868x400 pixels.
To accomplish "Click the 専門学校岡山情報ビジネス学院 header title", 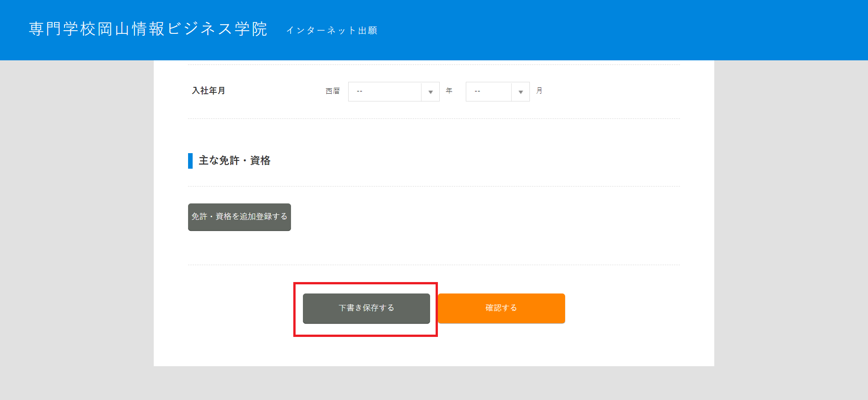I will (x=148, y=29).
